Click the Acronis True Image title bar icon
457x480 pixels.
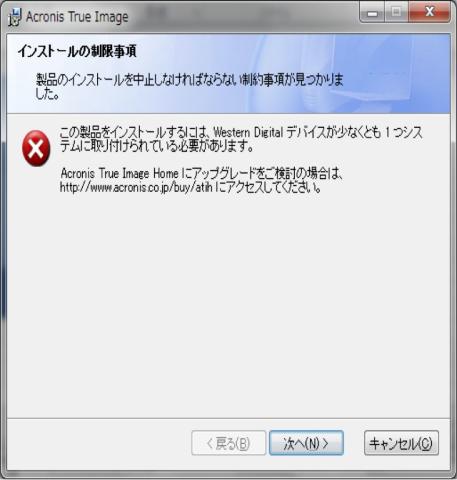click(15, 17)
